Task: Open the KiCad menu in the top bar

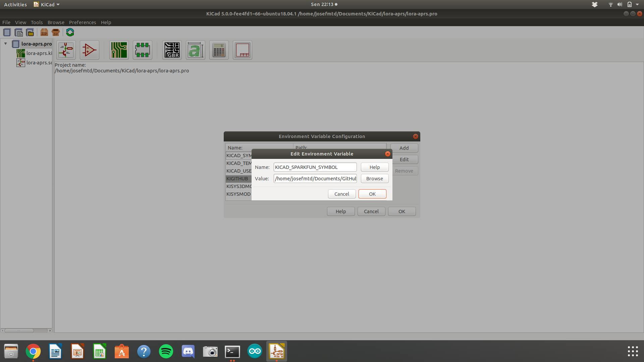Action: tap(46, 4)
